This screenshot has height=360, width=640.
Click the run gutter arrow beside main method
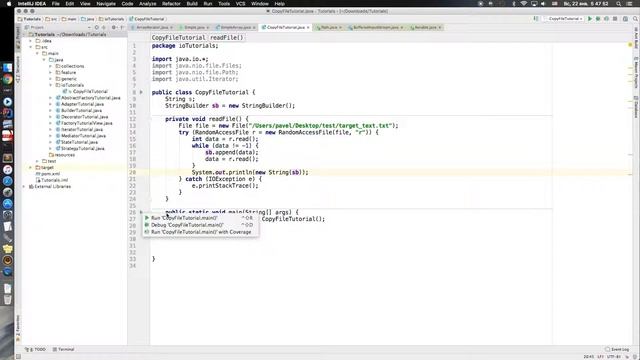141,212
